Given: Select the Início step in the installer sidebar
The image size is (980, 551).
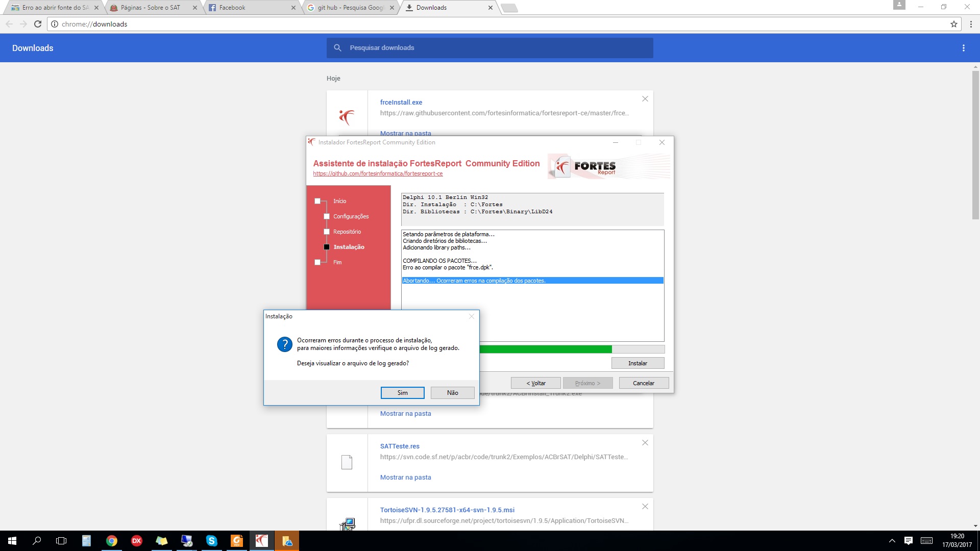Looking at the screenshot, I should tap(339, 201).
